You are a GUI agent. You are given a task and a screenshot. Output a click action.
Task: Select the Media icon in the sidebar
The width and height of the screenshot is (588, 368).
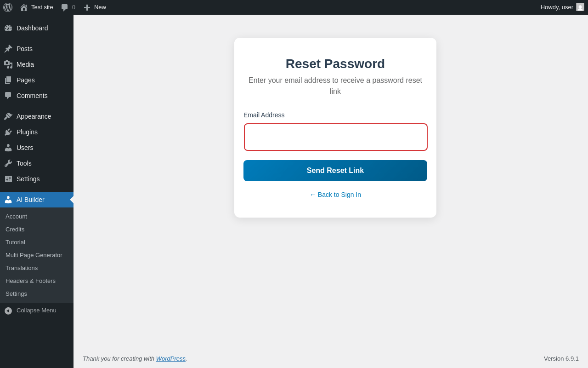(8, 64)
